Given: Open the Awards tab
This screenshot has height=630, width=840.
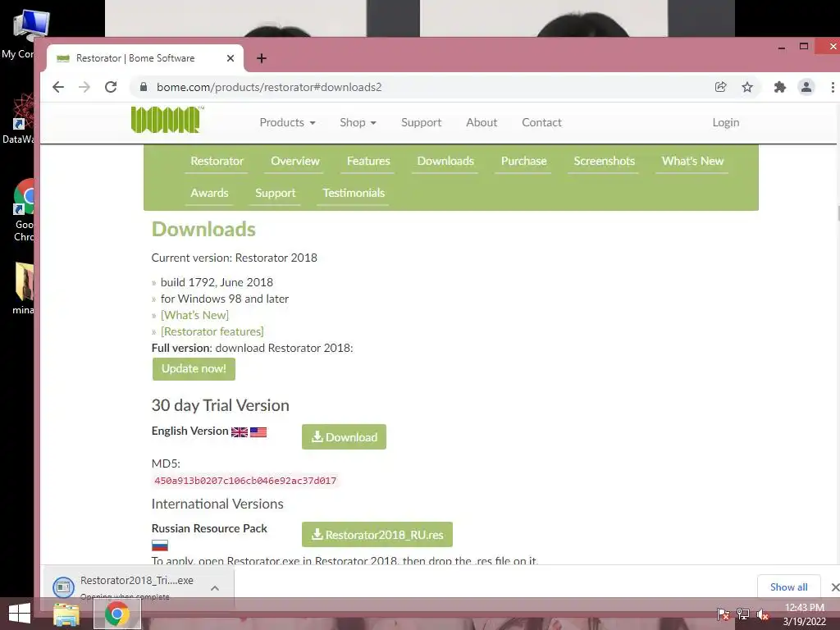Looking at the screenshot, I should [209, 194].
